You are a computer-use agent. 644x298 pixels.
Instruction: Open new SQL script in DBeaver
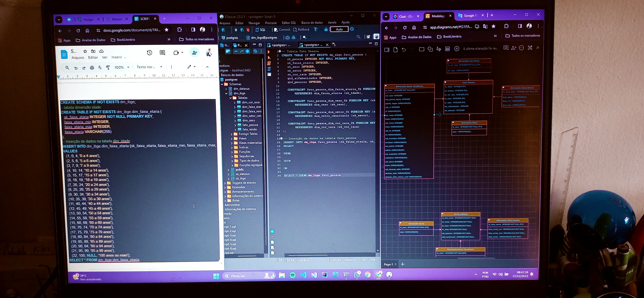(x=260, y=30)
